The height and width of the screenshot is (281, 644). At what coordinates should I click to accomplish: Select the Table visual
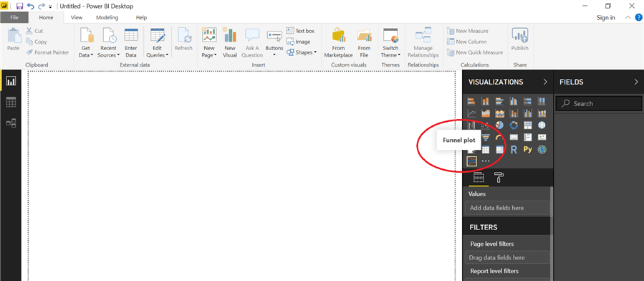[486, 150]
